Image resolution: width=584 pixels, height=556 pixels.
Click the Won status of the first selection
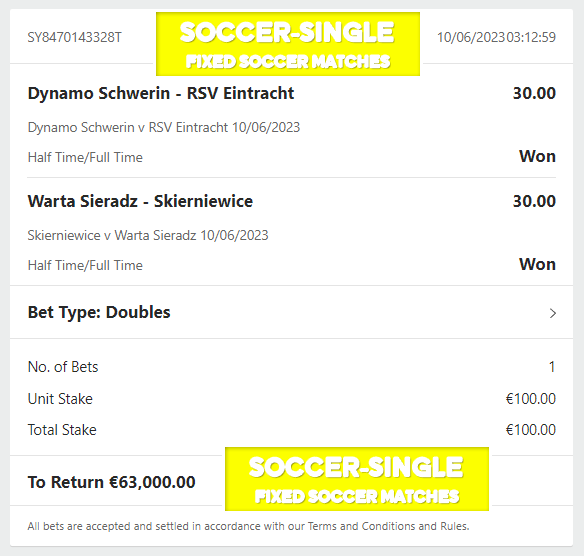point(537,156)
